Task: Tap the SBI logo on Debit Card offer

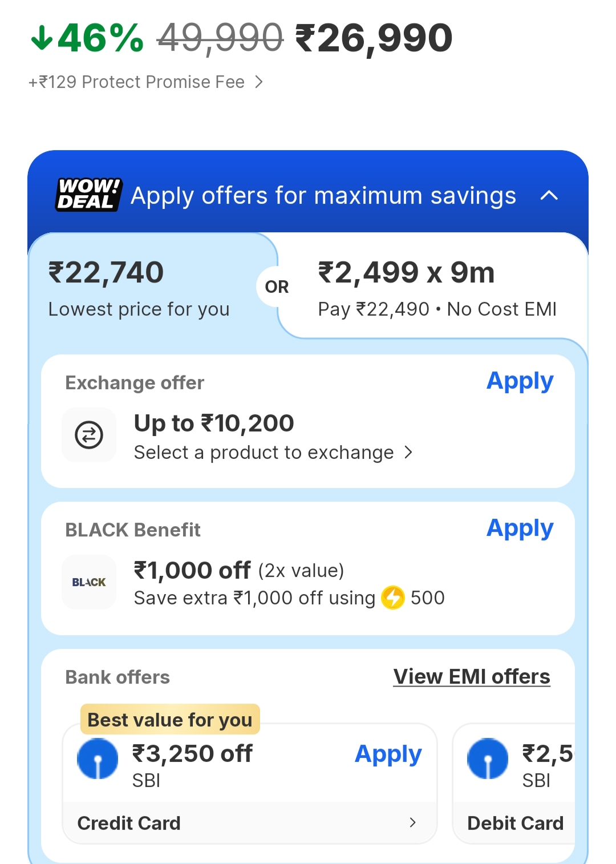Action: 488,759
